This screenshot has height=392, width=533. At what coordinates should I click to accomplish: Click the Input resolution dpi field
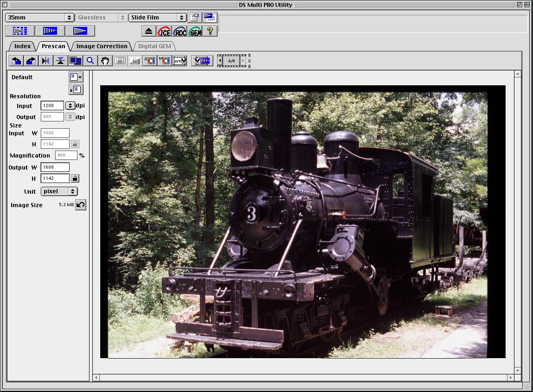point(52,106)
